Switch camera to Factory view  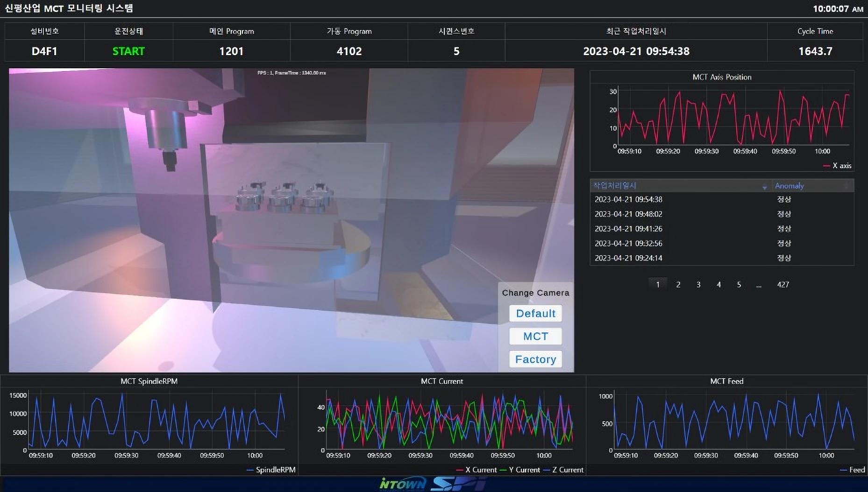[x=535, y=359]
